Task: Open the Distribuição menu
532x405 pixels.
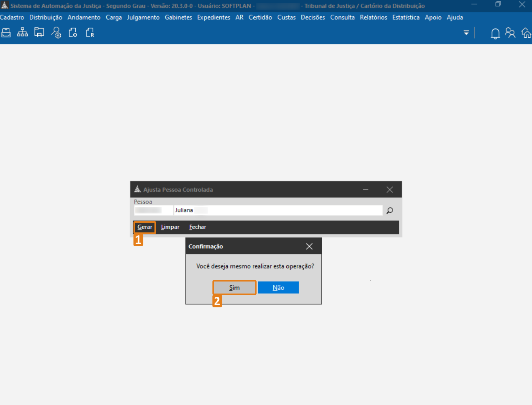Action: click(46, 18)
